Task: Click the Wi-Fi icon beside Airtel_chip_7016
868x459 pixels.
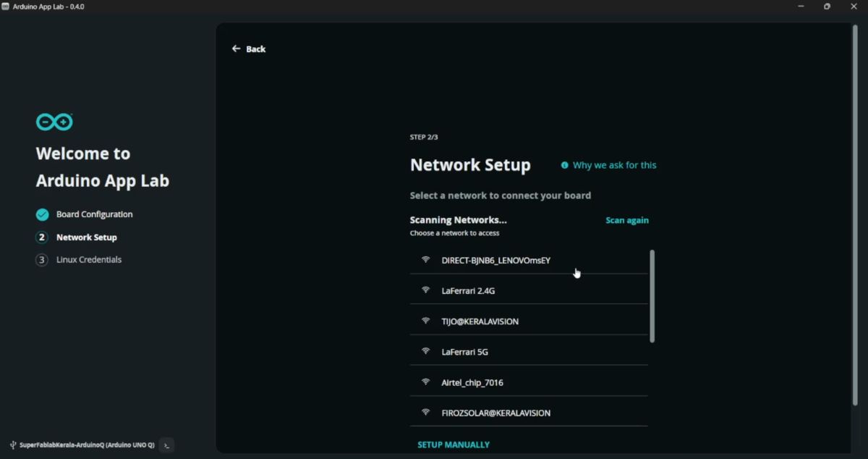Action: 425,382
